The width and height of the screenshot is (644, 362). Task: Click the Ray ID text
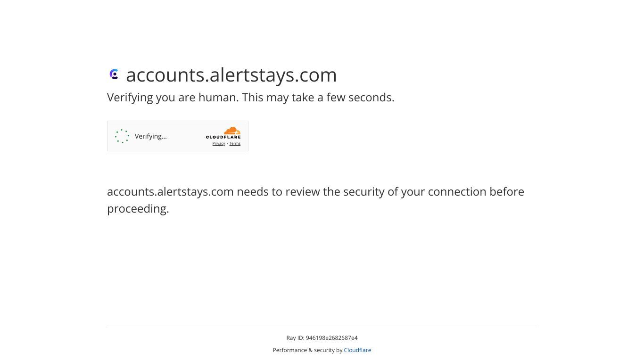(322, 338)
